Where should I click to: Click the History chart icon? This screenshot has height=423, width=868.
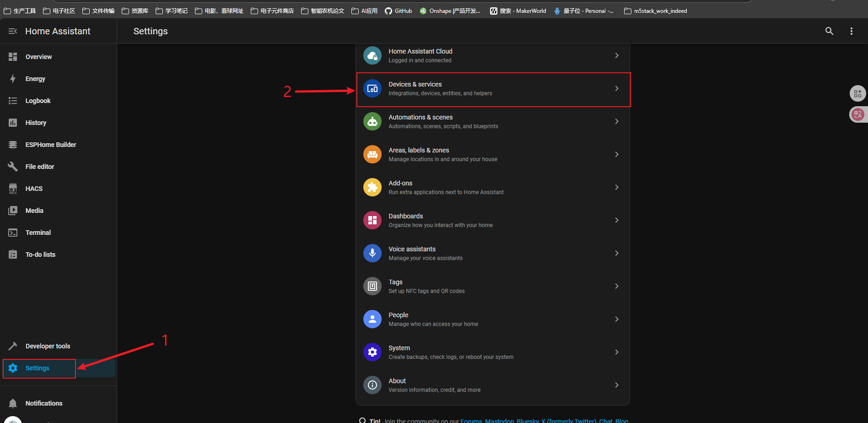tap(13, 123)
